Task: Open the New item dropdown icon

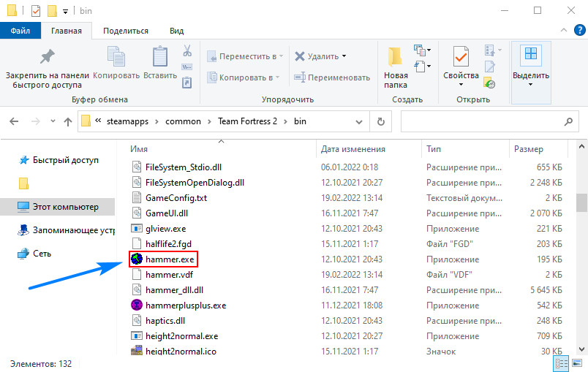Action: (x=422, y=50)
